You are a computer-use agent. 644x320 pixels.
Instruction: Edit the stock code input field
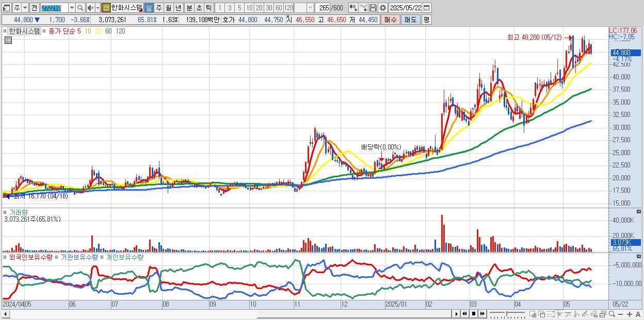click(55, 8)
